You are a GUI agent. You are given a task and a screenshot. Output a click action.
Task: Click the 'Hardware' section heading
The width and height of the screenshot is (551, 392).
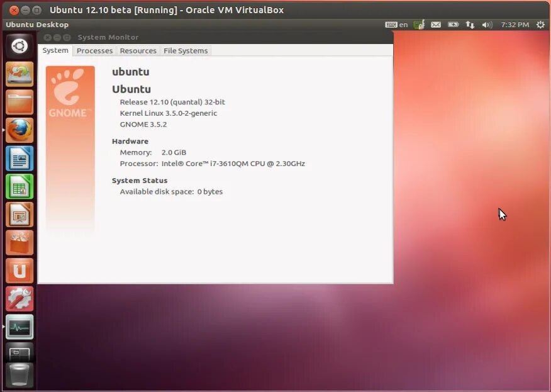pos(130,142)
